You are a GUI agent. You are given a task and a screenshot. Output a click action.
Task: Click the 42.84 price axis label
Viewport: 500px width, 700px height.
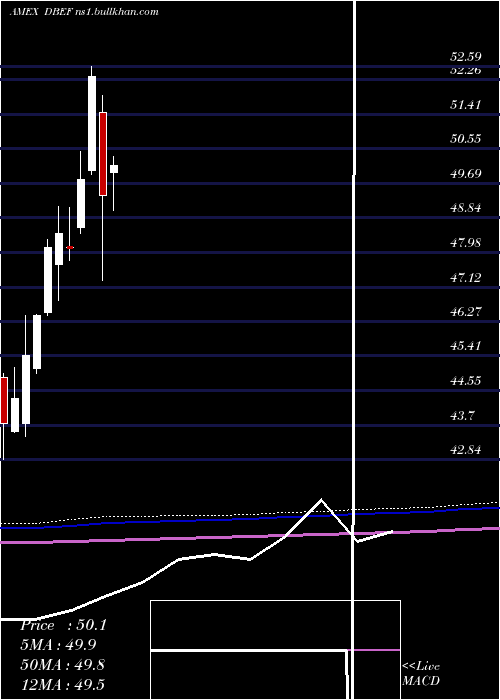point(466,450)
